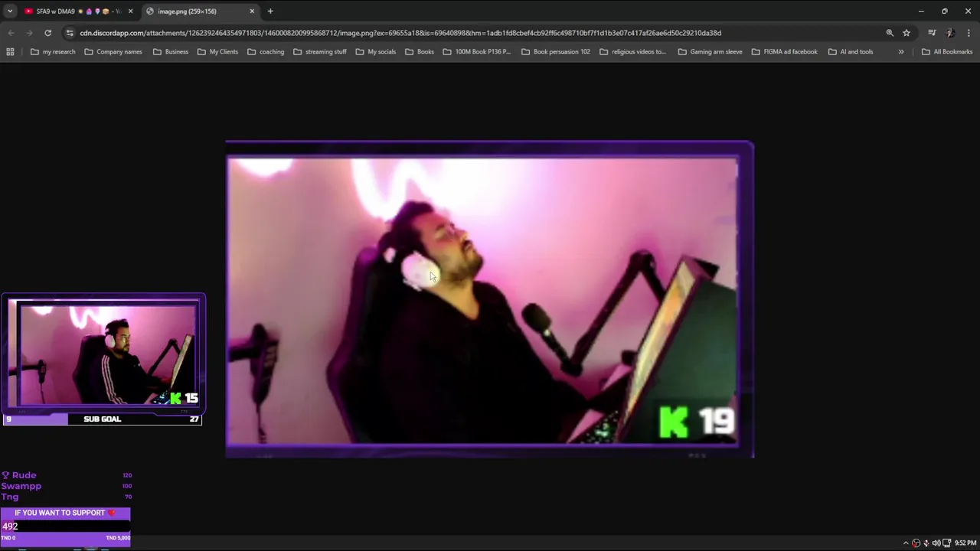This screenshot has width=980, height=551.
Task: Open the Company names bookmark folder
Action: point(113,52)
